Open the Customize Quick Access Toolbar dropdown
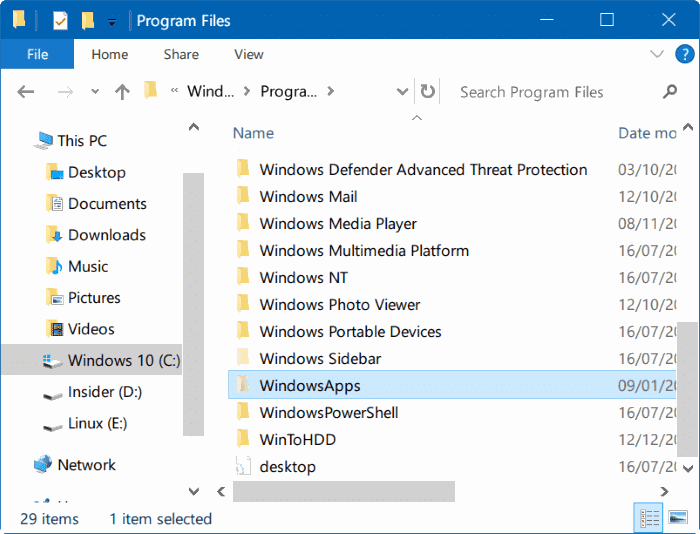700x534 pixels. click(112, 21)
